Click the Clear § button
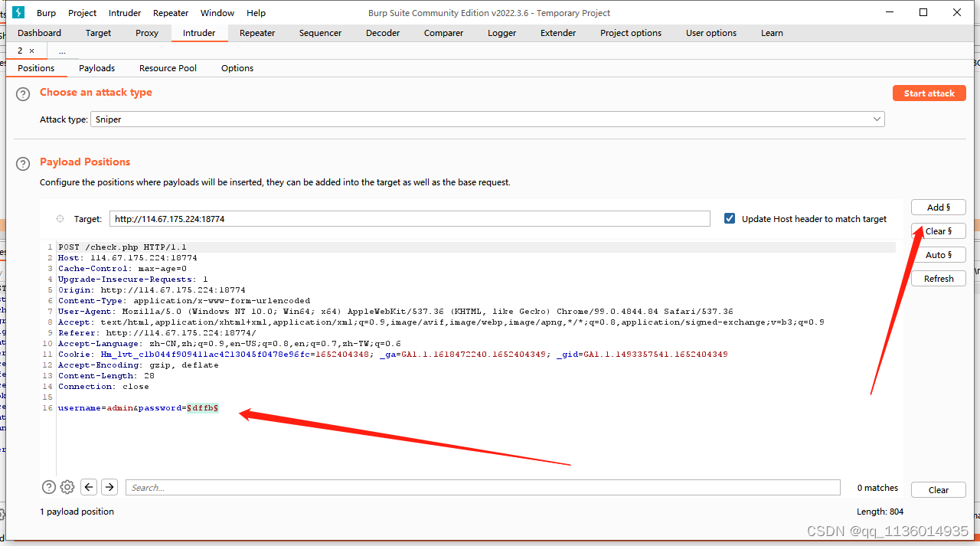Image resolution: width=980 pixels, height=546 pixels. (939, 231)
